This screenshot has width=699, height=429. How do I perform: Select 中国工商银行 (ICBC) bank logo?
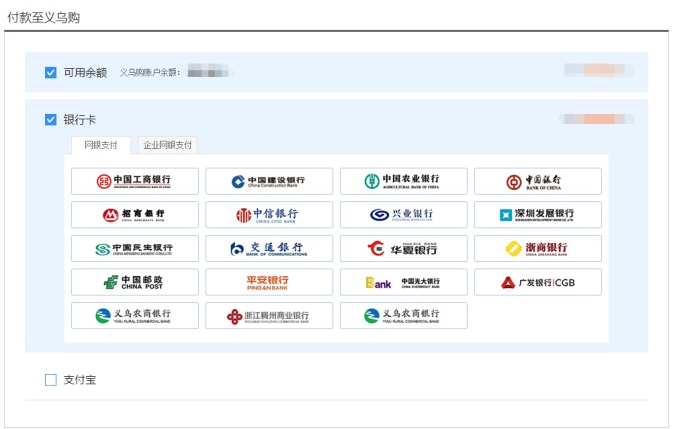click(135, 181)
